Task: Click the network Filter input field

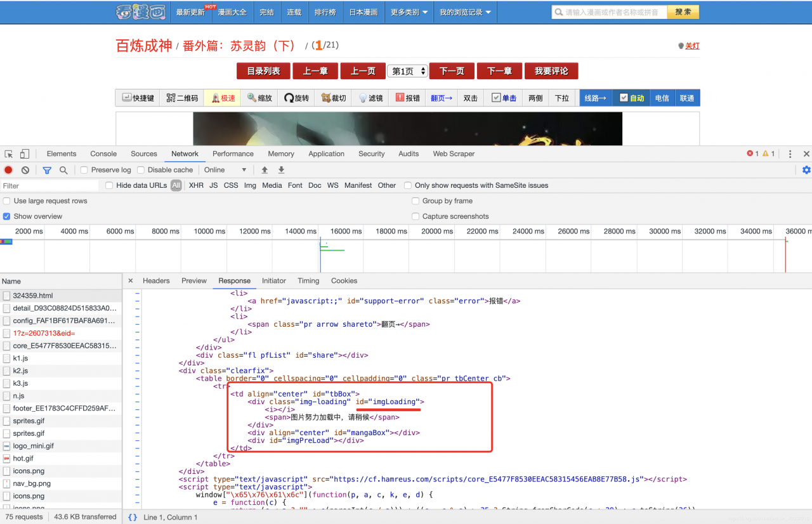Action: 49,186
